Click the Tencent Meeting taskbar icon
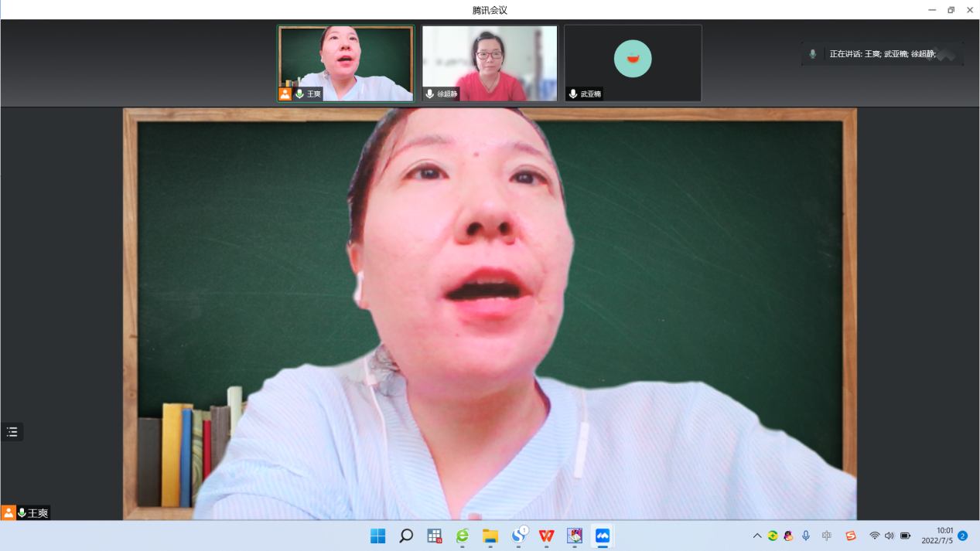The image size is (980, 551). [602, 536]
